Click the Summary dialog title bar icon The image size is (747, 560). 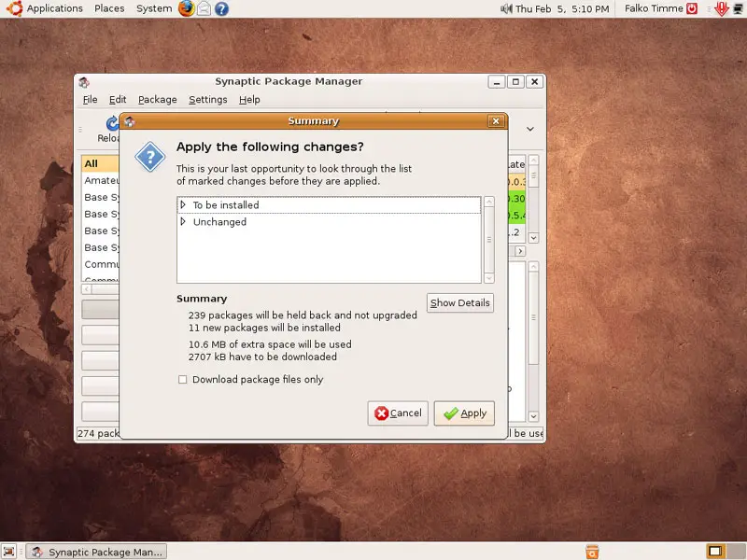coord(129,121)
